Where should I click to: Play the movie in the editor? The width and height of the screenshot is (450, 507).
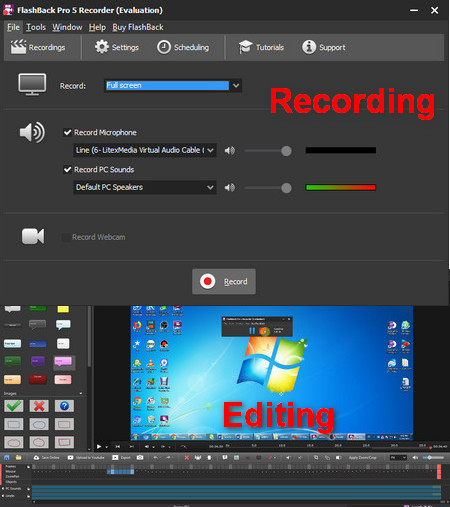99,446
